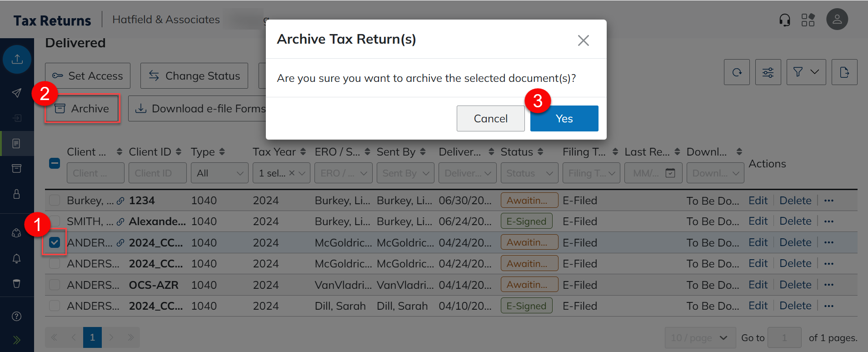The width and height of the screenshot is (868, 352).
Task: Open the 10 / page size dropdown
Action: (700, 338)
